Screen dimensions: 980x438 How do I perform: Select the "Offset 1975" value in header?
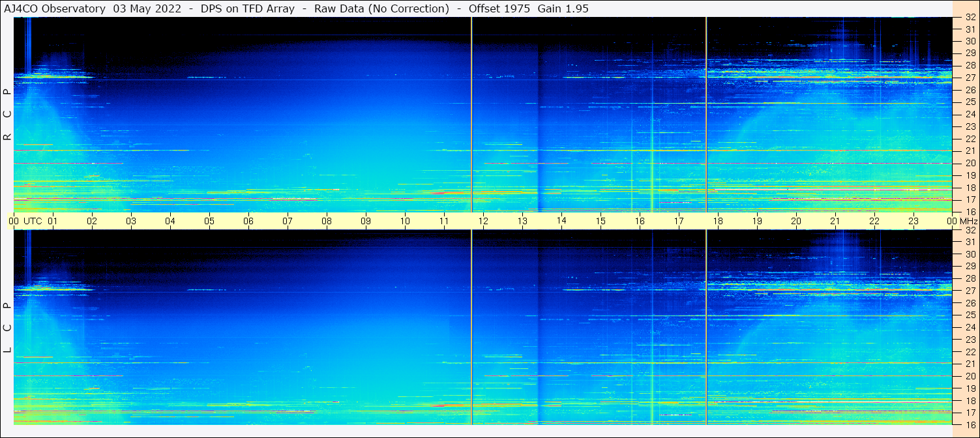pyautogui.click(x=499, y=9)
